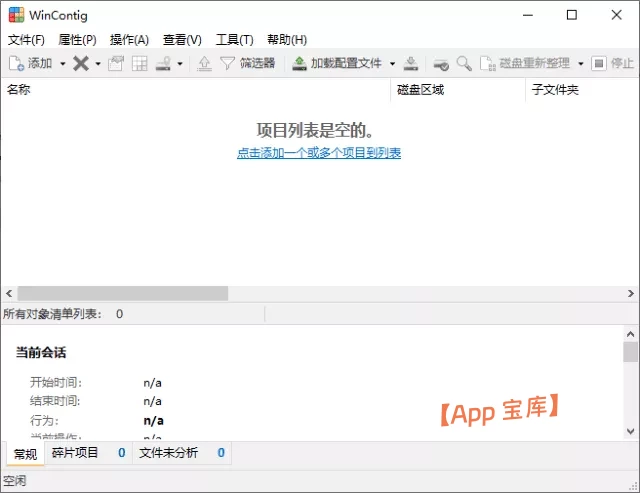Click the save profile download icon
The height and width of the screenshot is (493, 640).
[x=411, y=63]
